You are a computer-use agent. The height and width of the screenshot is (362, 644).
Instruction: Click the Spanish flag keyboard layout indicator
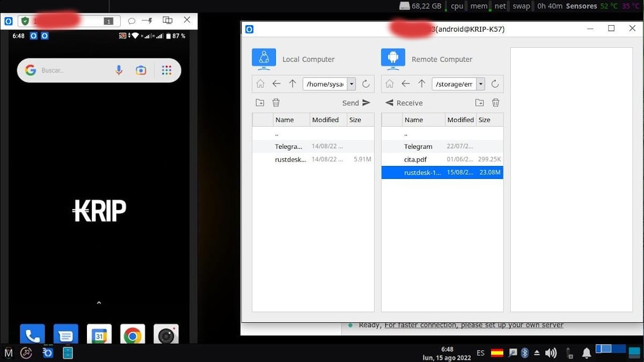click(x=497, y=353)
